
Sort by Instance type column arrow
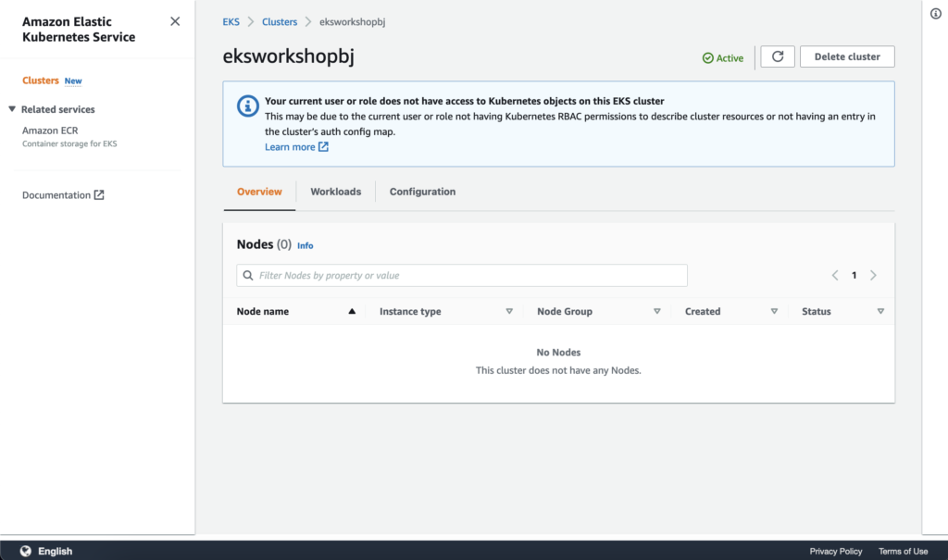[x=509, y=311]
